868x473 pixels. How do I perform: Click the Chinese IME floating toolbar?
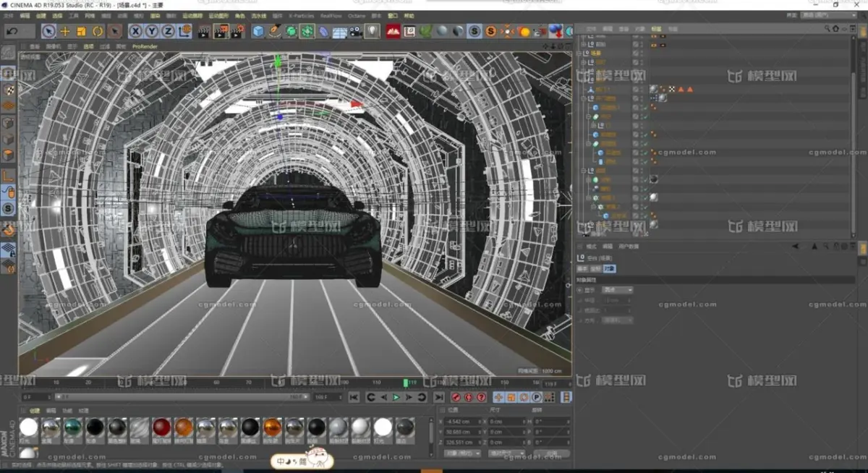click(x=302, y=460)
